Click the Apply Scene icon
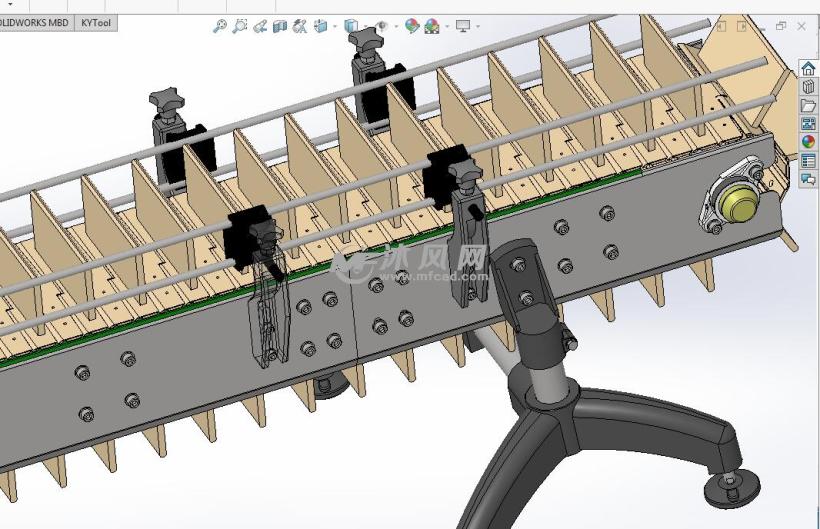 [x=432, y=26]
